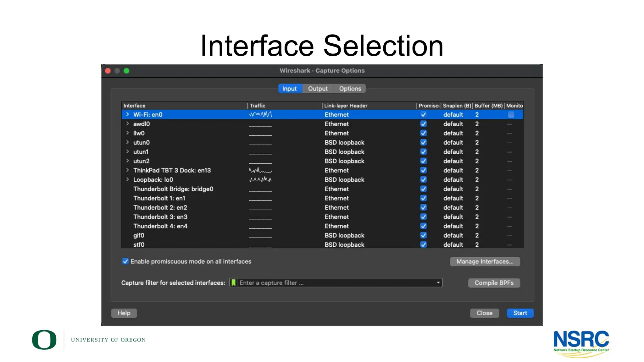Toggle promiscuous checkbox for Thunderbolt 1: en1
644x362 pixels.
pos(424,198)
